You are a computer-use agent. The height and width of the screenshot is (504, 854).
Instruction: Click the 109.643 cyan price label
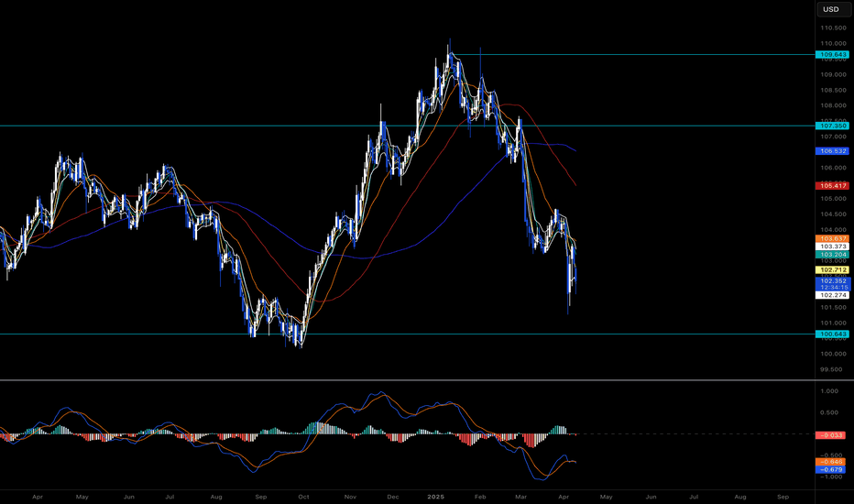coord(832,54)
